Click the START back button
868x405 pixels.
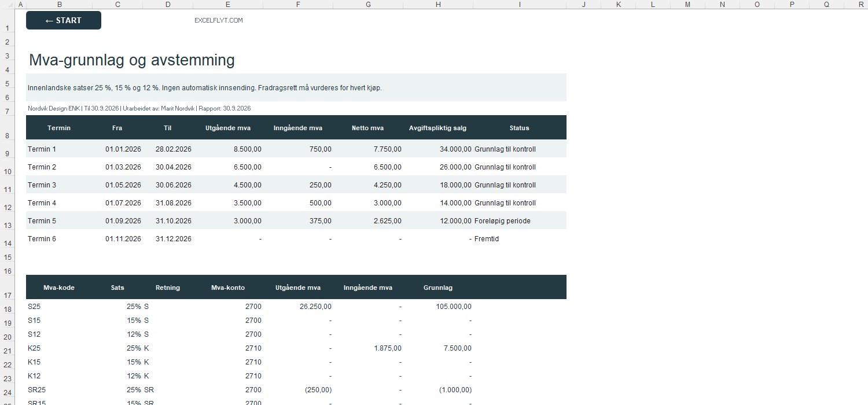(64, 20)
